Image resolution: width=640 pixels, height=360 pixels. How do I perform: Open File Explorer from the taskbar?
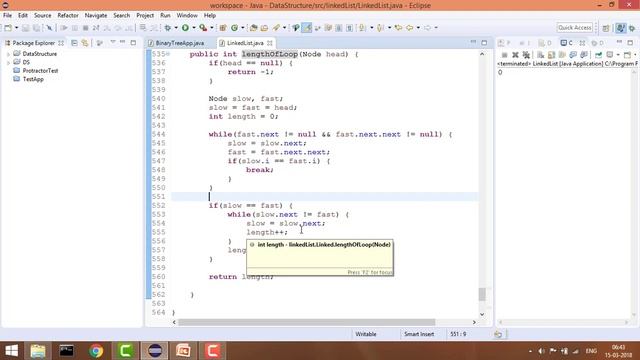point(38,351)
